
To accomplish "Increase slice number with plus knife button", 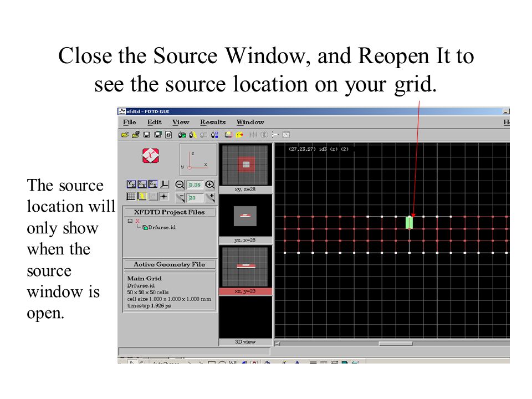I will tap(210, 197).
